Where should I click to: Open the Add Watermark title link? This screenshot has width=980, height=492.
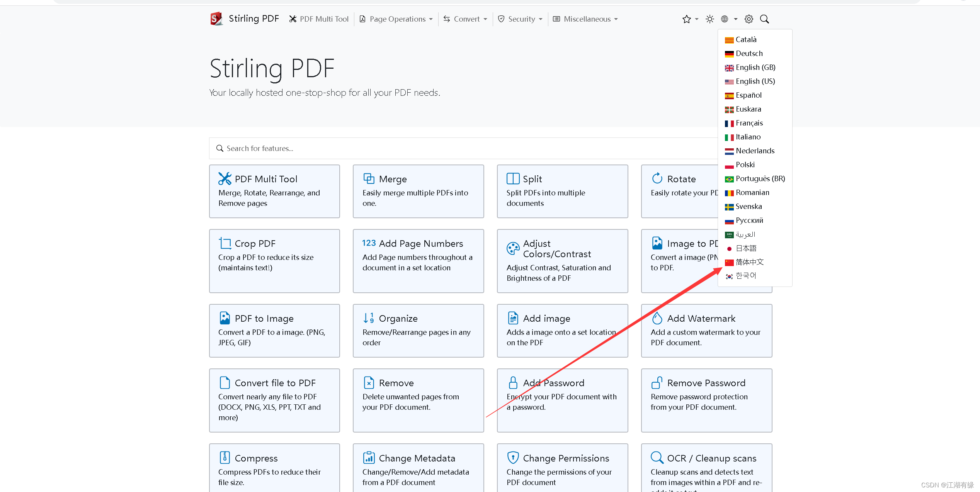click(701, 318)
